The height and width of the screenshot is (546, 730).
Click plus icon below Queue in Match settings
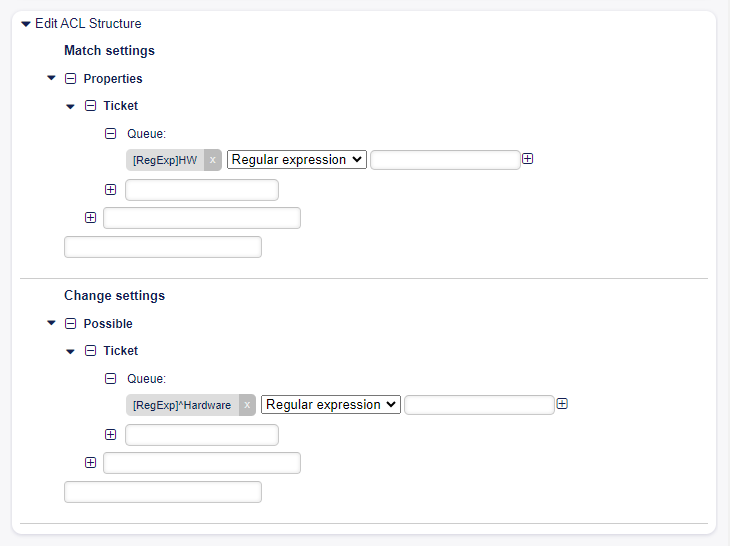[110, 189]
